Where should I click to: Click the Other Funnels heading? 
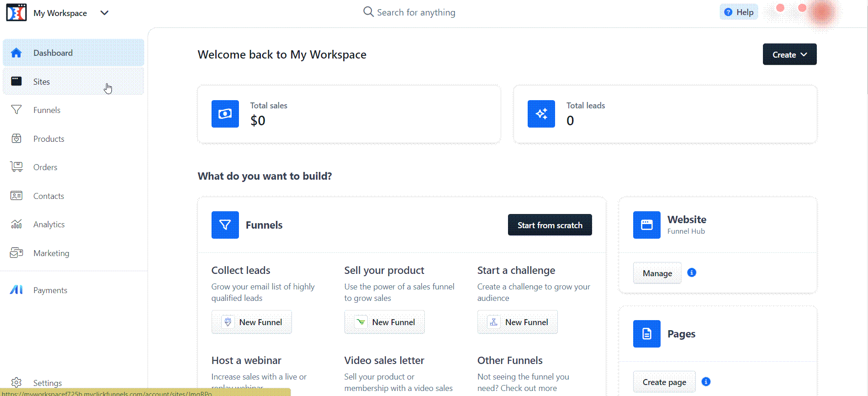[x=510, y=360]
